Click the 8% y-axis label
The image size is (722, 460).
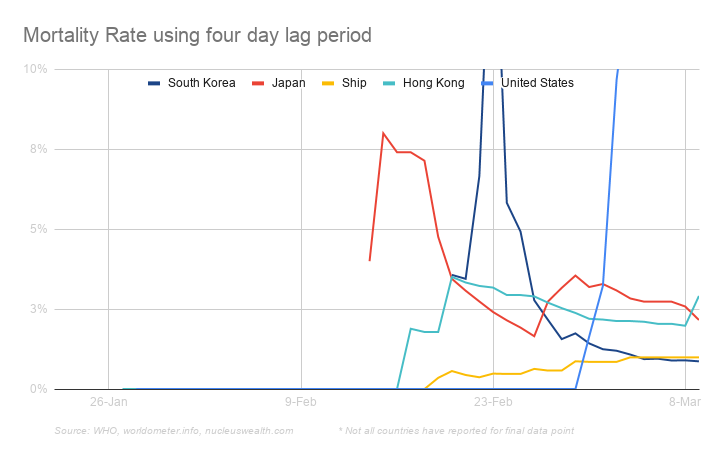(x=39, y=149)
